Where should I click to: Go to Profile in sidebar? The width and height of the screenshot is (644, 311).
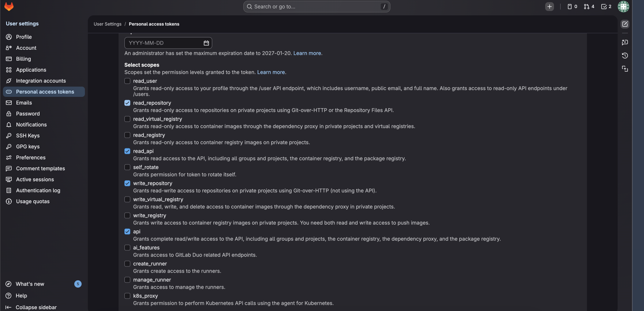24,37
